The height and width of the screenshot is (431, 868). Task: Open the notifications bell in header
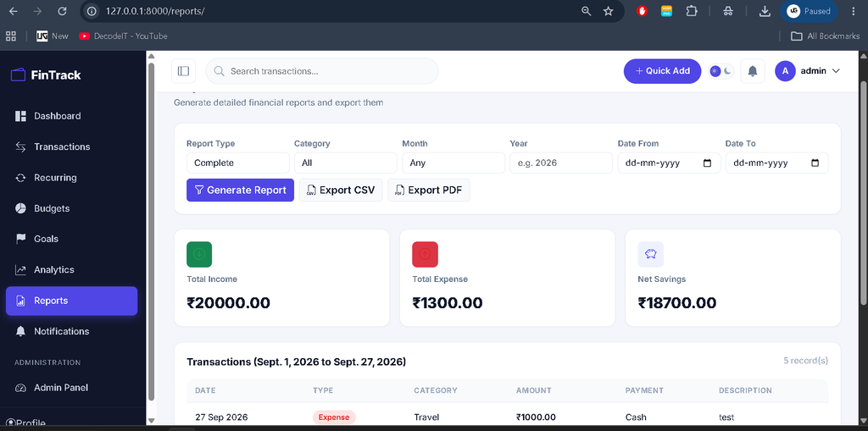click(x=753, y=71)
